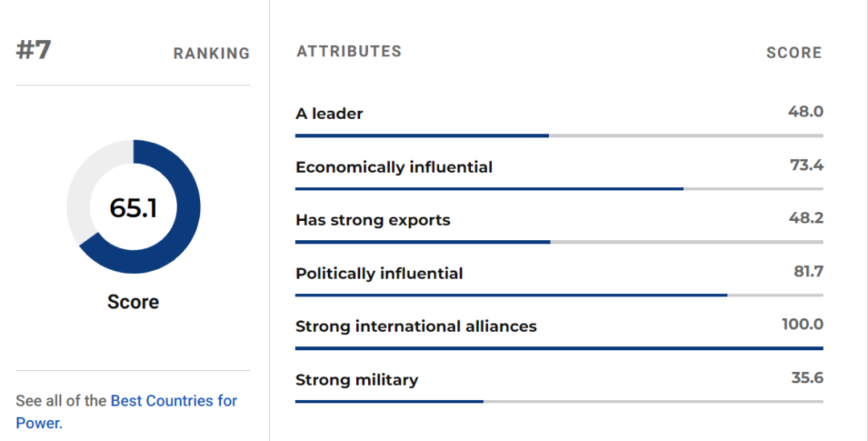Click the 'Score' caption below the donut

(133, 302)
